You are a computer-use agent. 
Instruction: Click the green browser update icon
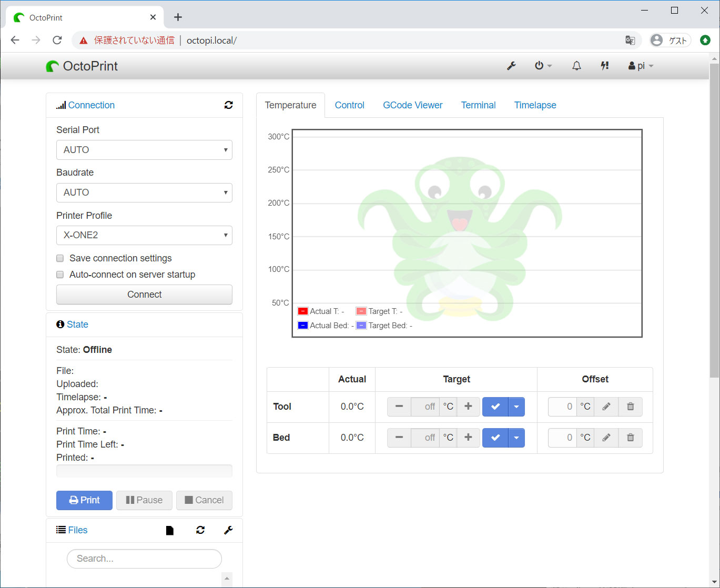pos(705,40)
